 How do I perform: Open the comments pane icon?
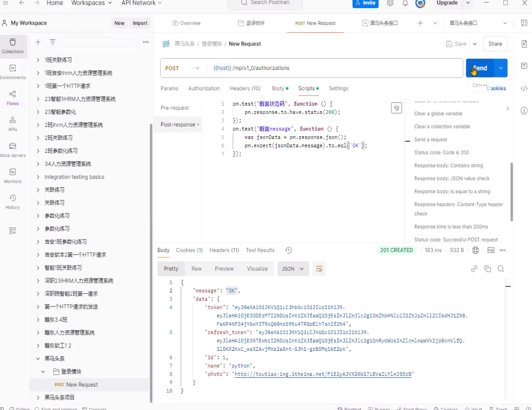pos(524,66)
